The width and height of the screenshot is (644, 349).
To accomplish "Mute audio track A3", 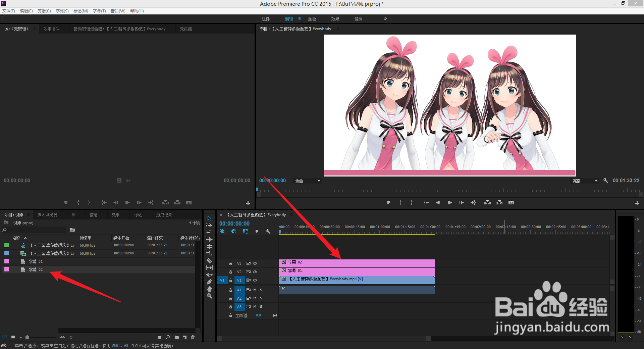I will click(x=255, y=307).
